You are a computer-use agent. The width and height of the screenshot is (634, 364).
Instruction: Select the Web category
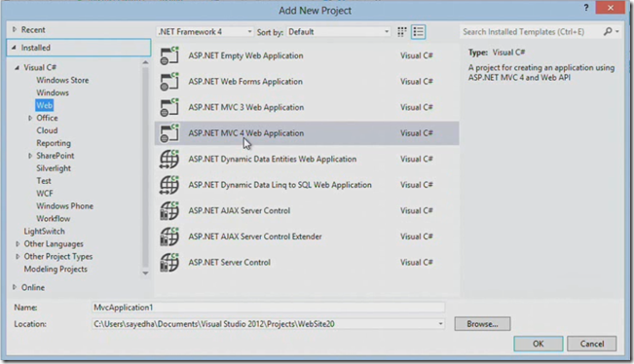(45, 105)
